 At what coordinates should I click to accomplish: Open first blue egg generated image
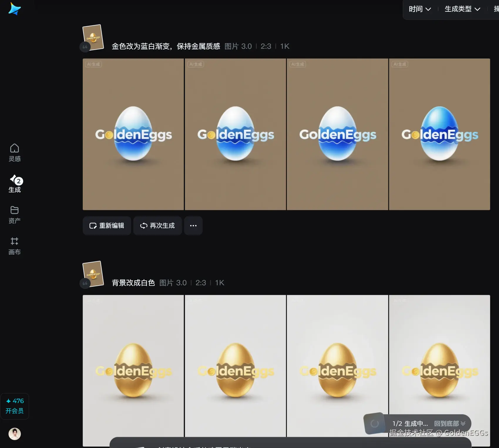point(133,134)
